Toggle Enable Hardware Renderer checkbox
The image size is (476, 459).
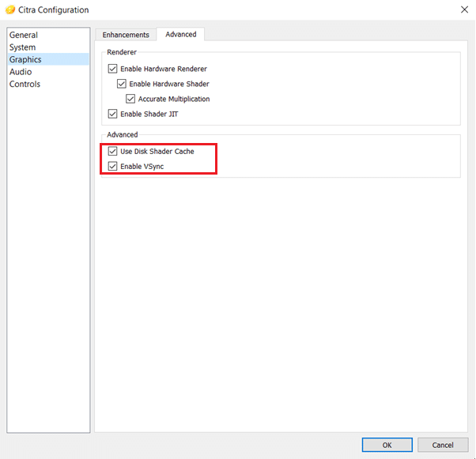point(112,69)
